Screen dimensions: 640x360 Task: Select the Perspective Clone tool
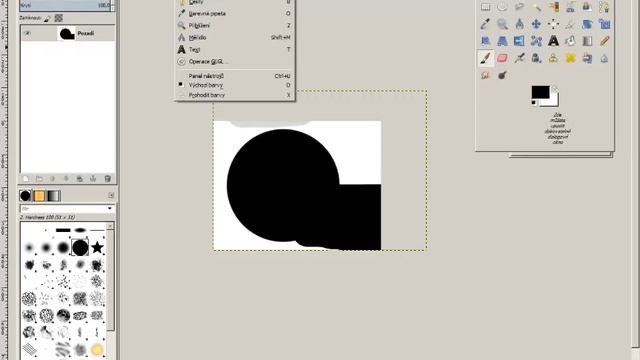[587, 58]
